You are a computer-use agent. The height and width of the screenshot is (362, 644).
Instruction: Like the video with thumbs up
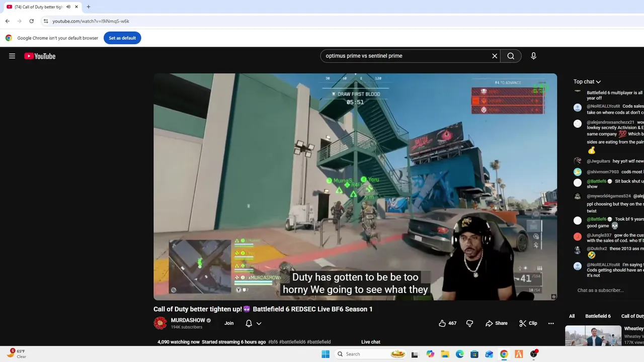coord(447,323)
